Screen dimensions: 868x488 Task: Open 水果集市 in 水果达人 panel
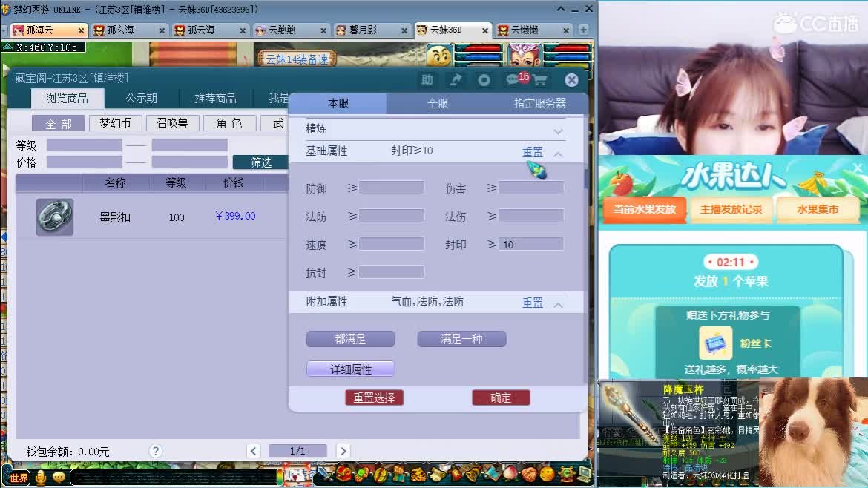point(818,209)
